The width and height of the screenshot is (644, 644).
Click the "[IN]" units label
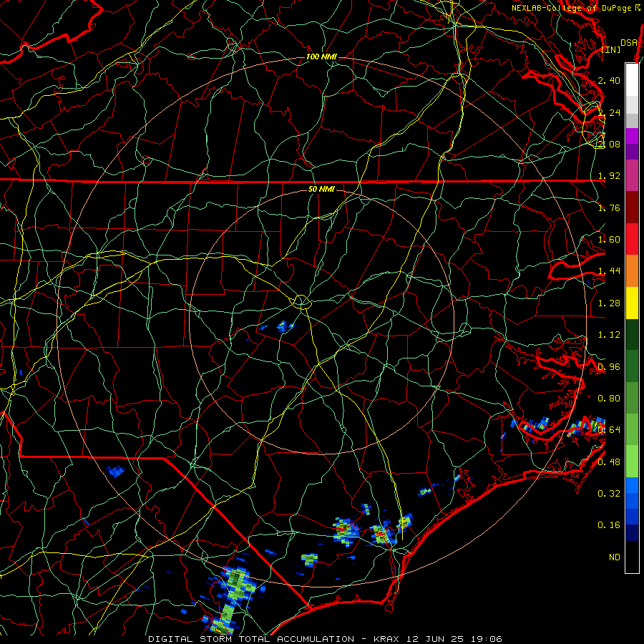pyautogui.click(x=611, y=49)
